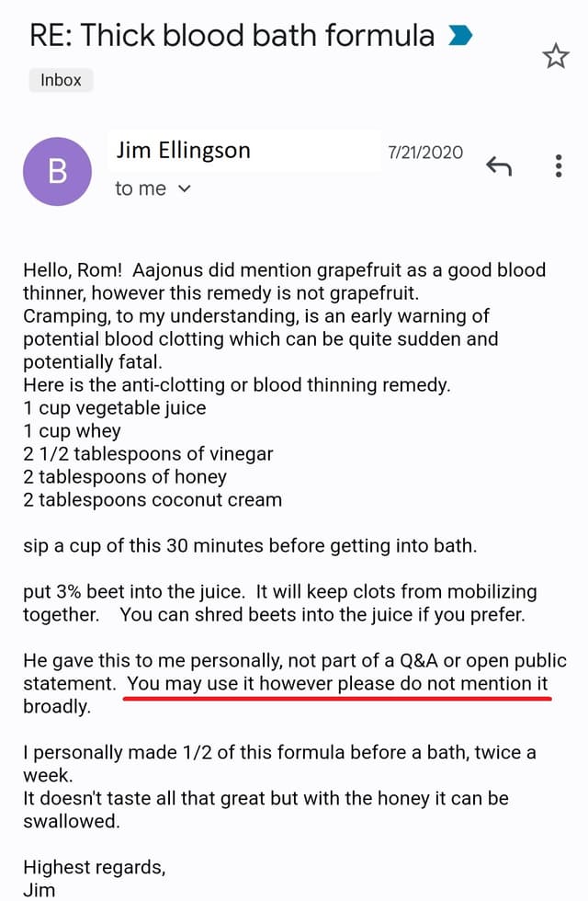Click the '1 cup whey' ingredient line
Image resolution: width=588 pixels, height=901 pixels.
(x=72, y=431)
